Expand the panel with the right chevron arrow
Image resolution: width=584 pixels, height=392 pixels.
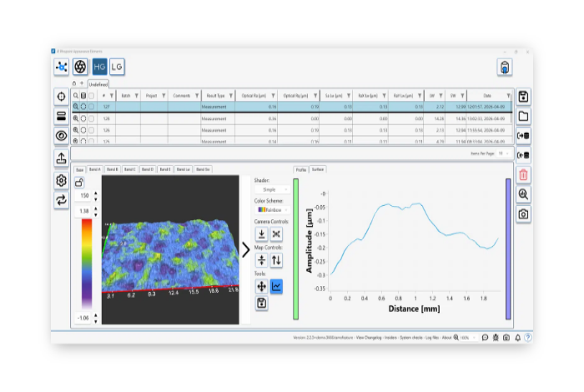pyautogui.click(x=246, y=249)
